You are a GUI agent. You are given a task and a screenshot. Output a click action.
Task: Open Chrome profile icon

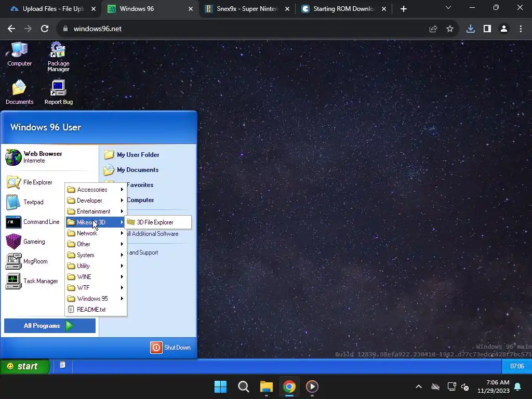[x=504, y=29]
